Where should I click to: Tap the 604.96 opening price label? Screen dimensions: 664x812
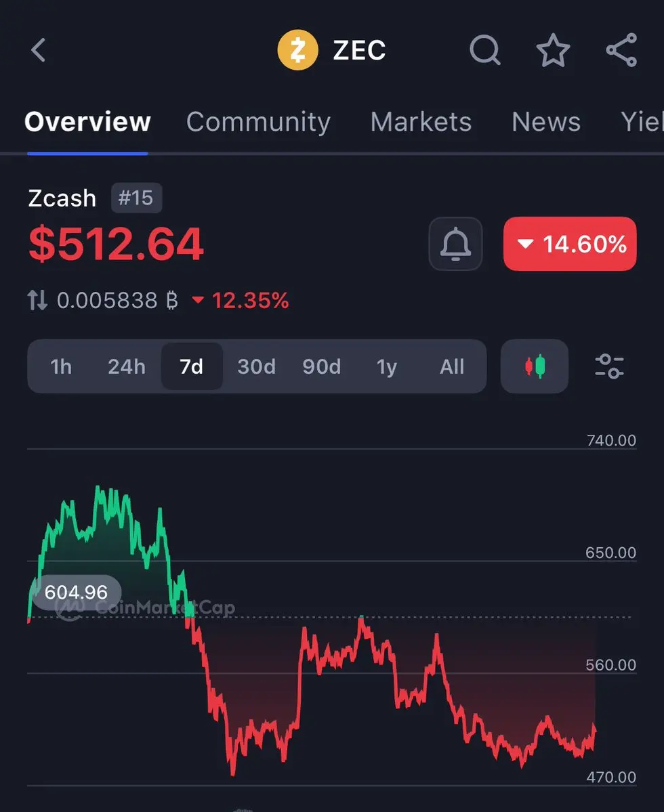pos(77,592)
